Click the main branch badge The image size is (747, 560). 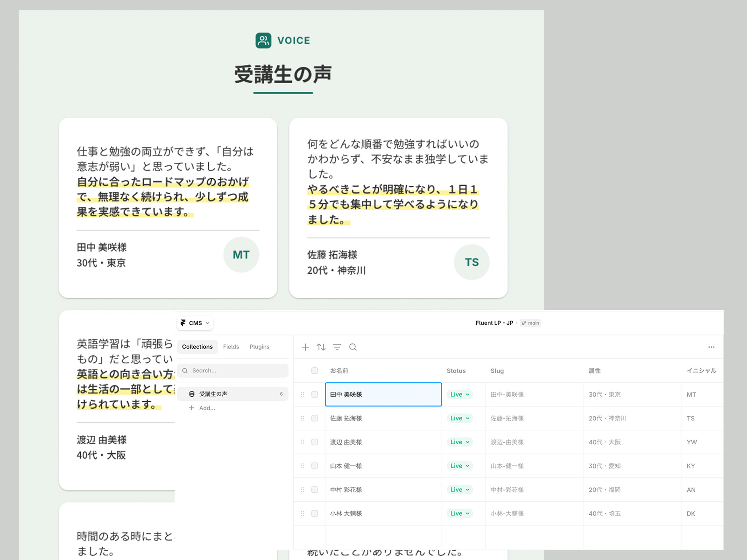[531, 323]
